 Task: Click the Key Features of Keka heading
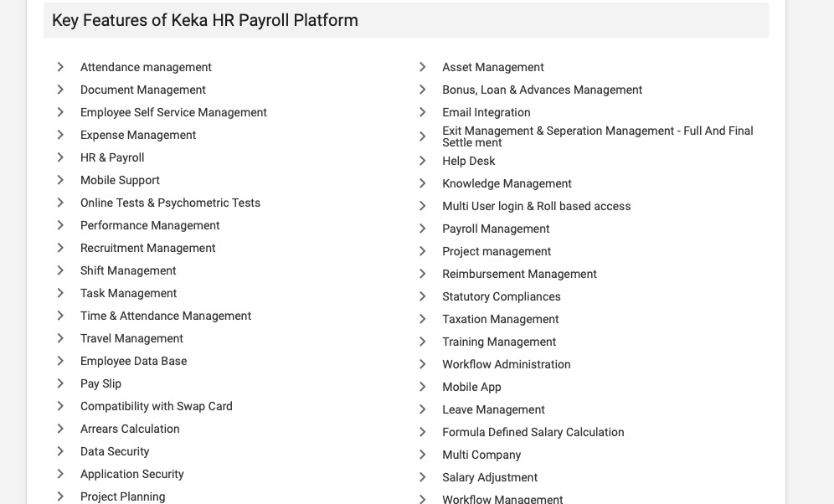coord(205,20)
